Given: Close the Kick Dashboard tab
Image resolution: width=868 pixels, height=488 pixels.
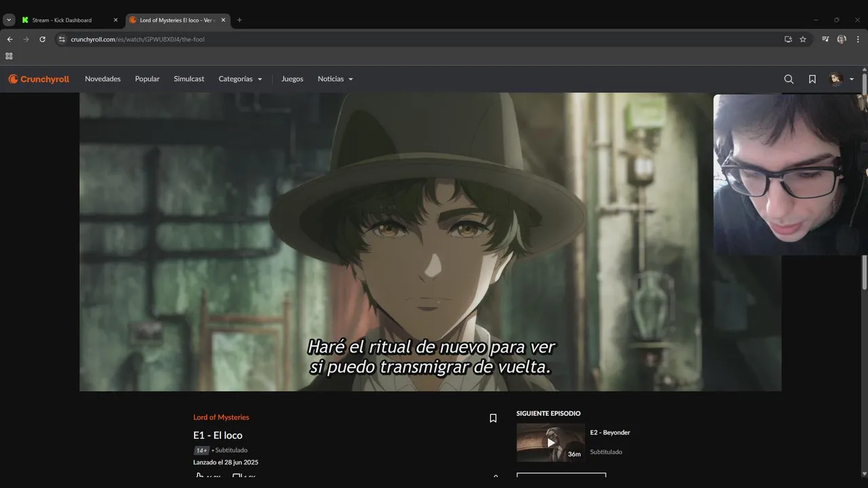Looking at the screenshot, I should pos(115,20).
